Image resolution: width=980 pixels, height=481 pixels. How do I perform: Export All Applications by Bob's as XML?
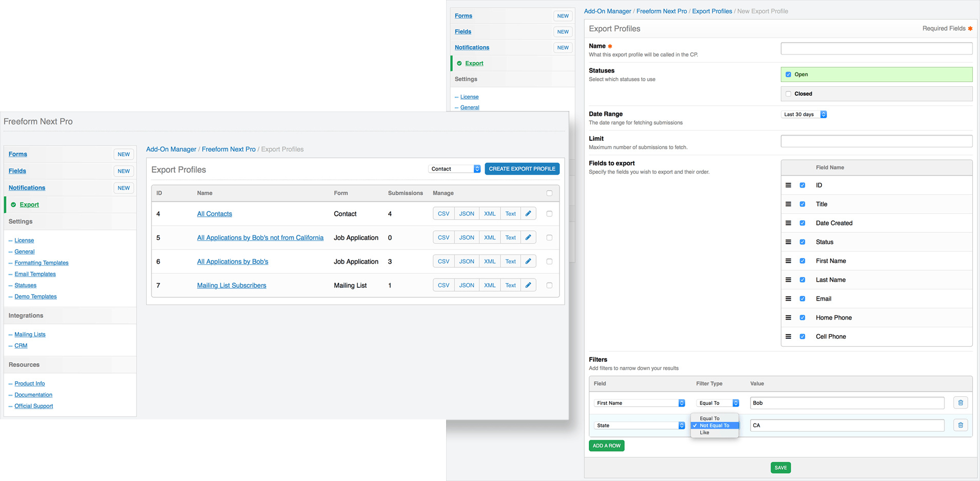point(490,262)
